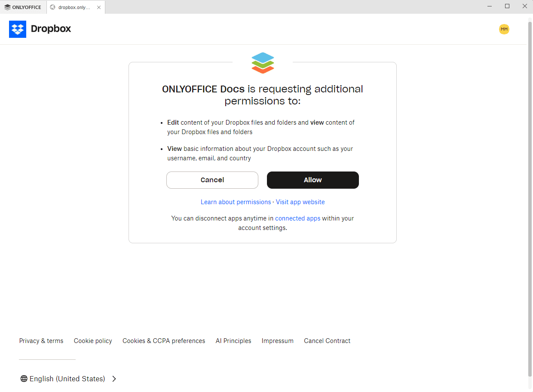This screenshot has height=392, width=533.
Task: Open the Learn about permissions link
Action: (x=236, y=202)
